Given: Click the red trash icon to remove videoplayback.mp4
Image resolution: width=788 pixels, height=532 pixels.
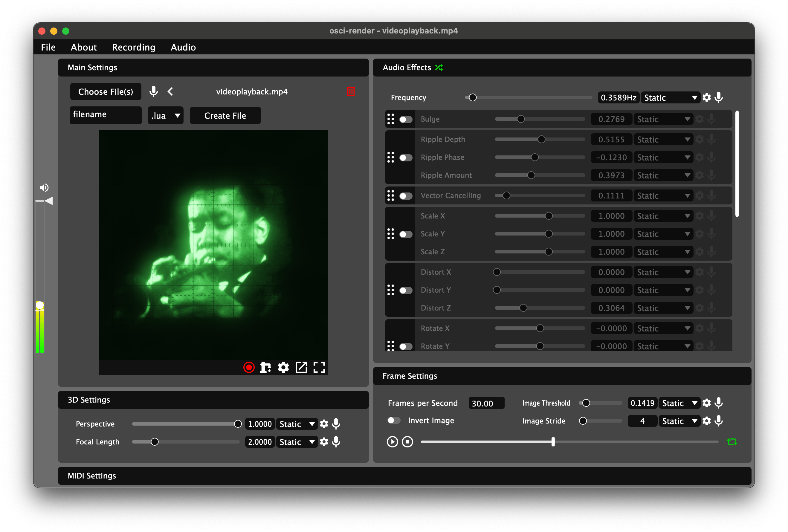Looking at the screenshot, I should 351,91.
